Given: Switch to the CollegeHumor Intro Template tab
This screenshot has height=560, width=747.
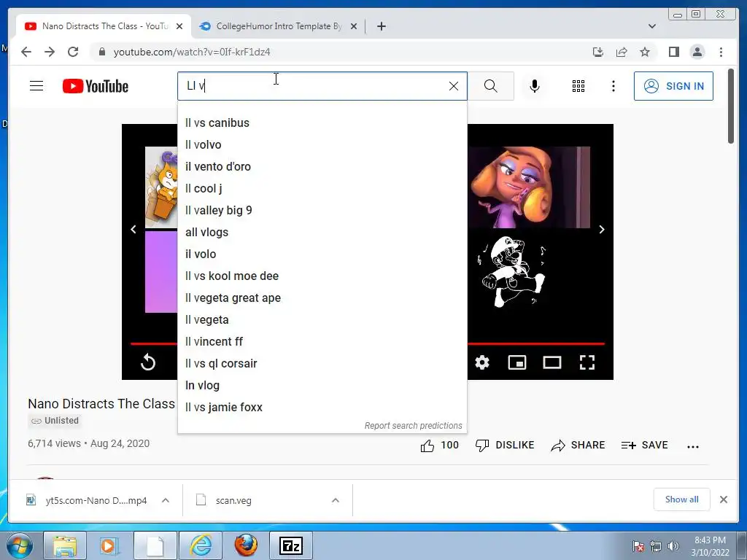Looking at the screenshot, I should 279,26.
